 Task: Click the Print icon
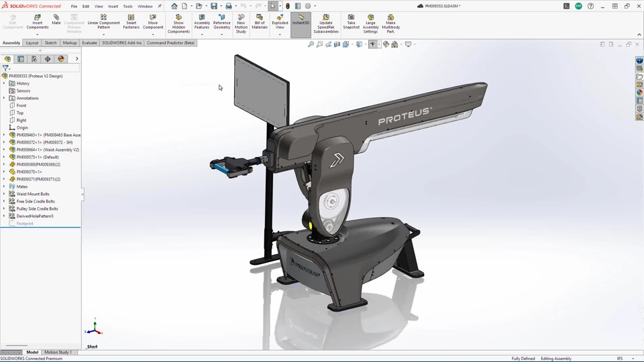(x=229, y=6)
